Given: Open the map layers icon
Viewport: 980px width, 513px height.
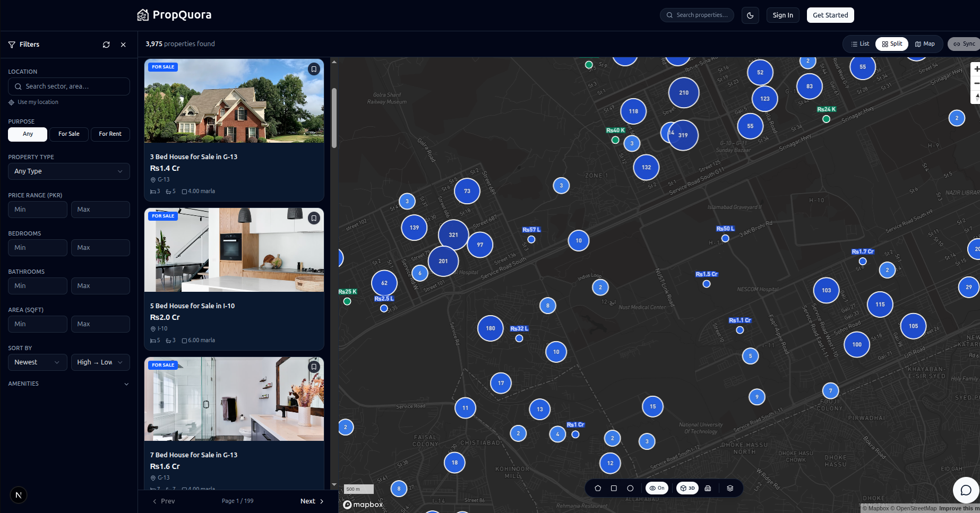Looking at the screenshot, I should click(x=730, y=488).
